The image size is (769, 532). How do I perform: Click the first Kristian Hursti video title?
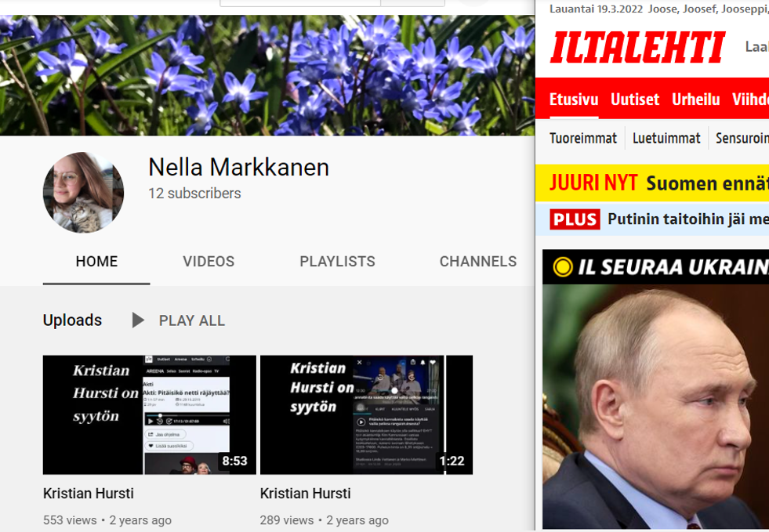click(x=89, y=494)
